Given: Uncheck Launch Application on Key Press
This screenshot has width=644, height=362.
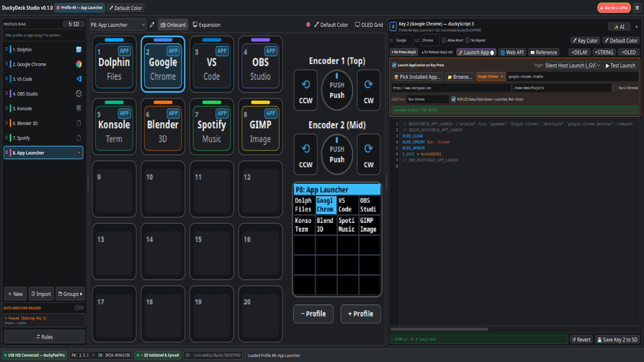Looking at the screenshot, I should point(394,65).
